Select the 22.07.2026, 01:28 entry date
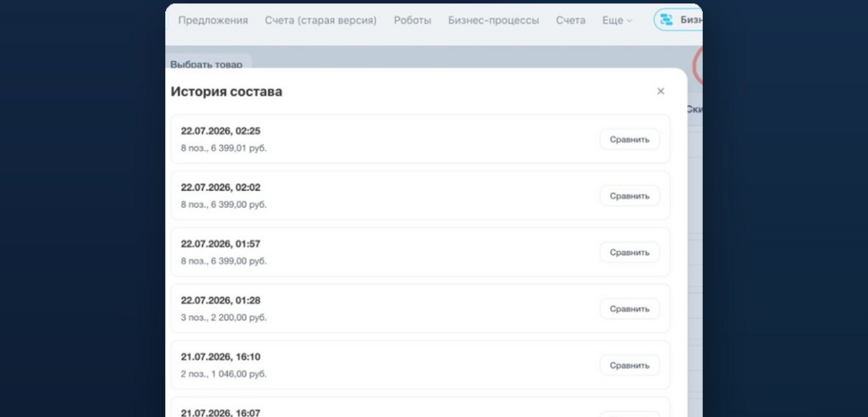The height and width of the screenshot is (417, 868). click(x=220, y=300)
